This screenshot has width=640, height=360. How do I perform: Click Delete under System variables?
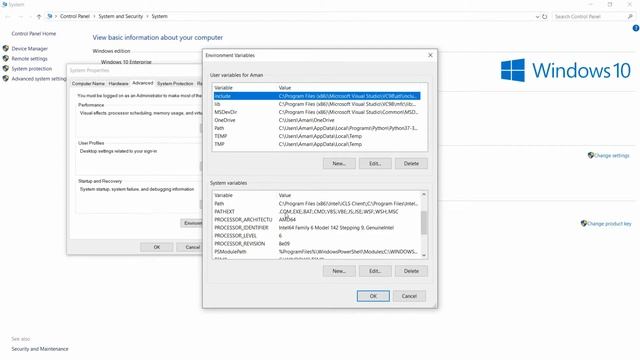411,271
